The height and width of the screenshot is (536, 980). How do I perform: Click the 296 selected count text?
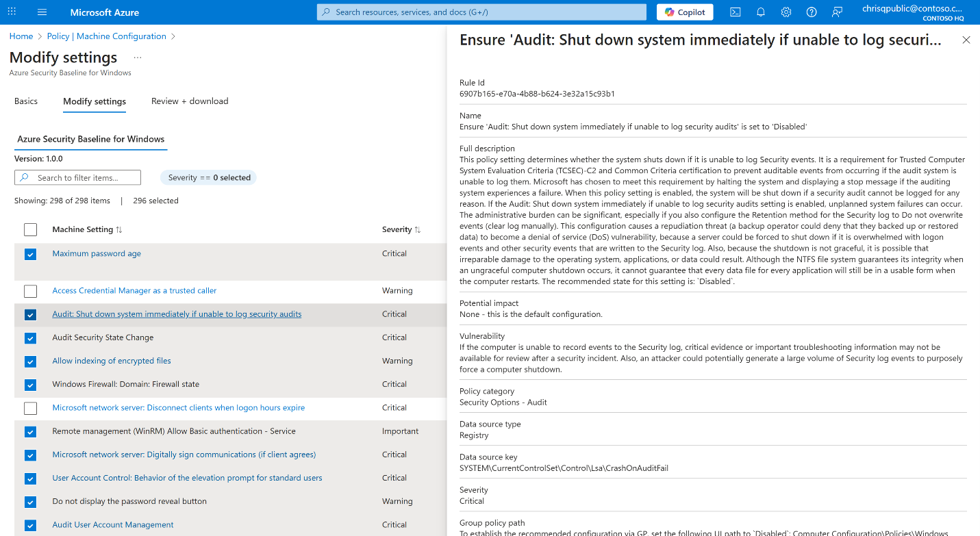(155, 201)
